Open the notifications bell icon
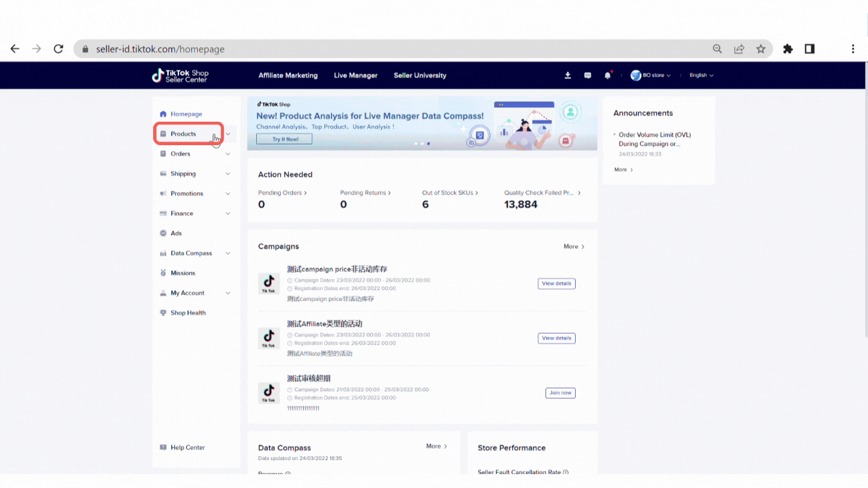This screenshot has height=488, width=868. click(608, 75)
